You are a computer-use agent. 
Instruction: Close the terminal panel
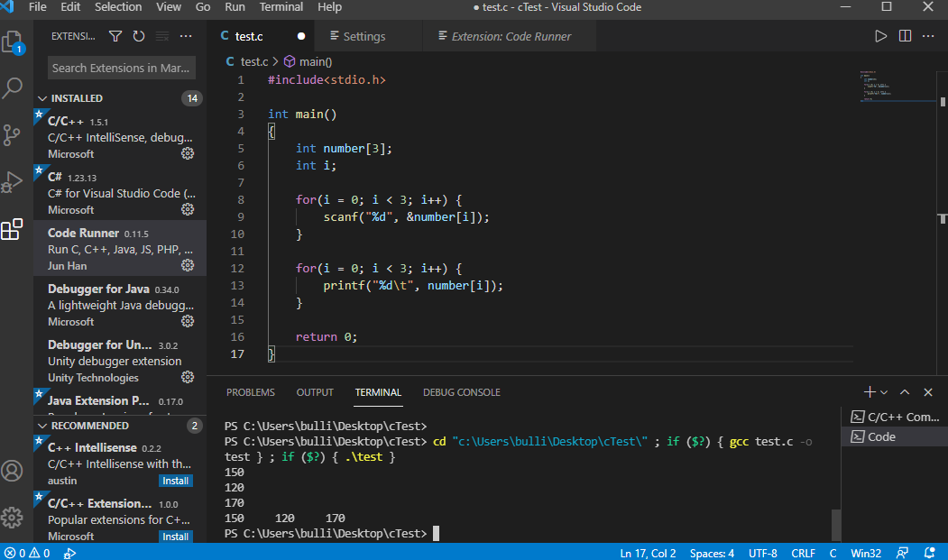pos(928,392)
